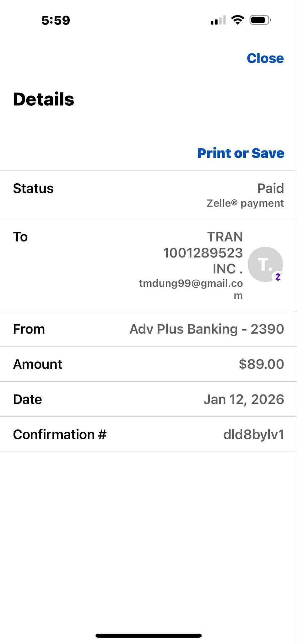The height and width of the screenshot is (644, 297).
Task: Tap the home indicator bar
Action: pos(148,636)
